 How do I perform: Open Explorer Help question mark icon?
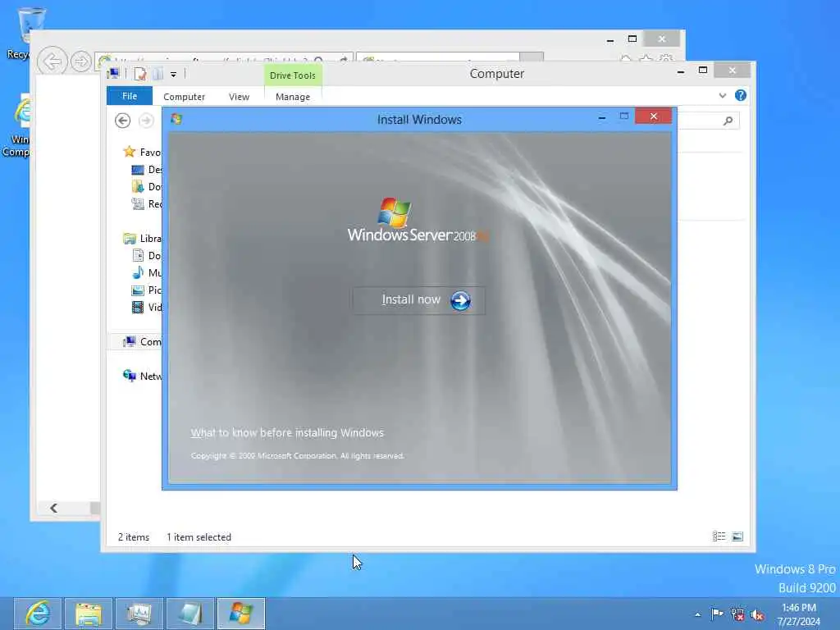pyautogui.click(x=741, y=95)
